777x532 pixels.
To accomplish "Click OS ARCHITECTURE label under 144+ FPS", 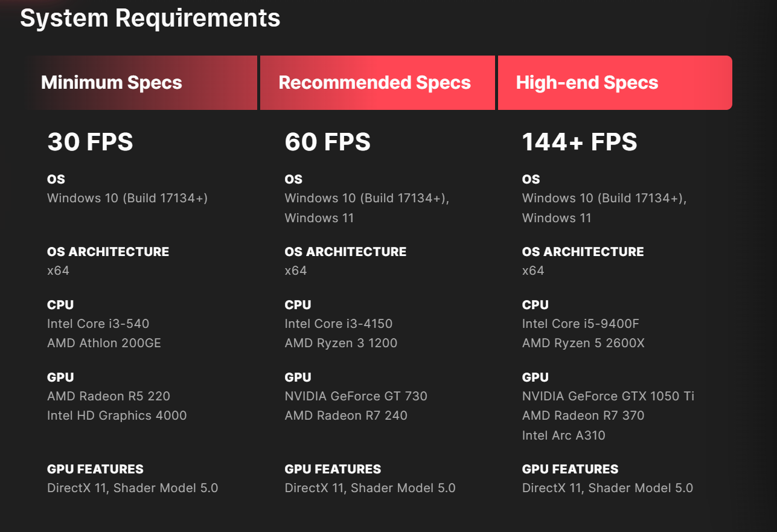I will 583,252.
